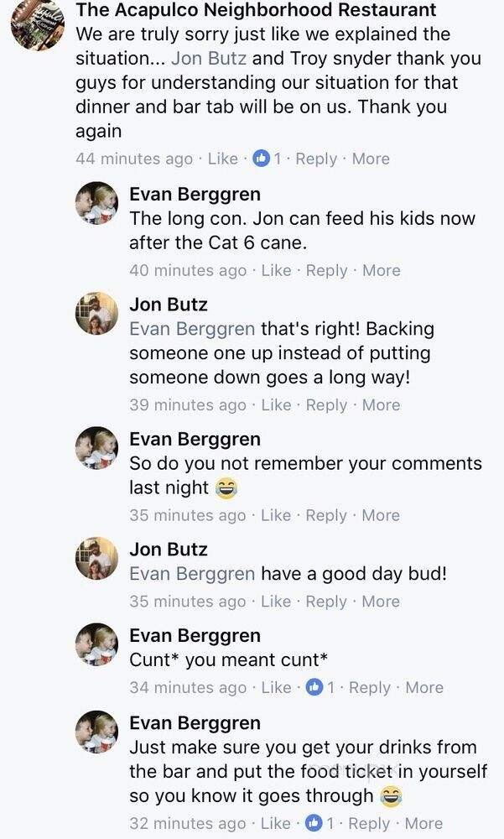
Task: Click thumbs-up icon on the 32 minutes ago comment
Action: point(315,823)
